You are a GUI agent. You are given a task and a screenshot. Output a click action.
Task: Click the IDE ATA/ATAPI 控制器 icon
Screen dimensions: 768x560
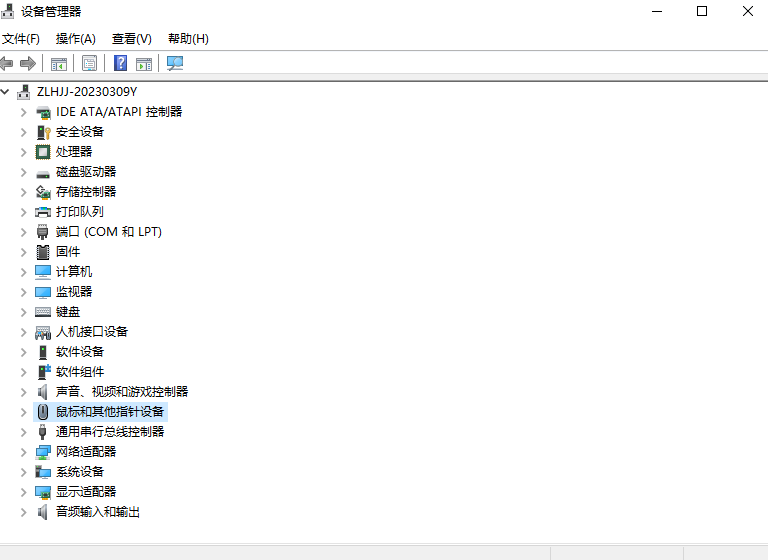point(43,112)
